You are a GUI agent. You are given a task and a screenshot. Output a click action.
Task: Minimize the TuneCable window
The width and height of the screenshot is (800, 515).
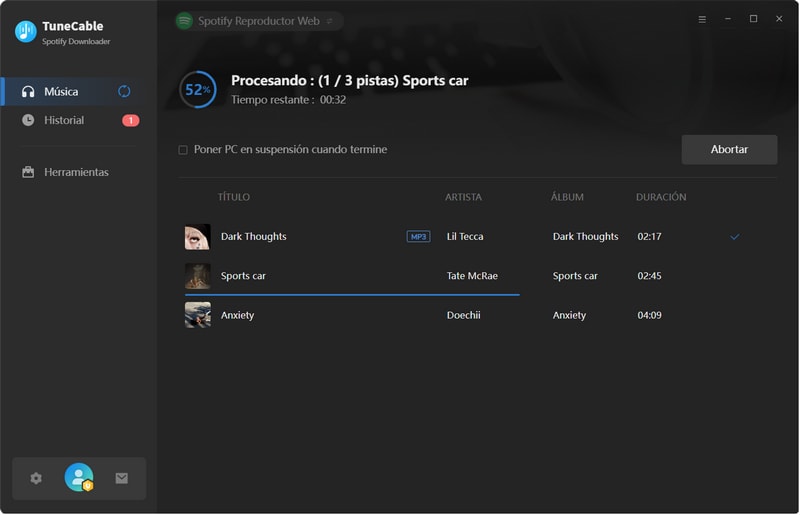tap(728, 19)
